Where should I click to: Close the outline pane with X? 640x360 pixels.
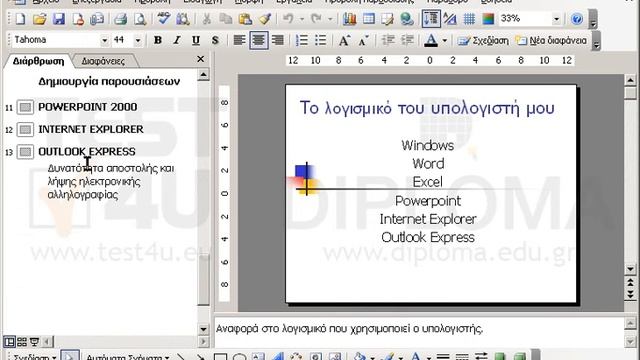200,59
